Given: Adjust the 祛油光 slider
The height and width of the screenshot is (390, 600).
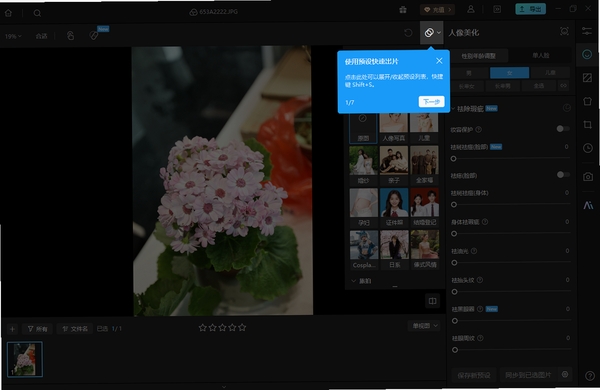Looking at the screenshot, I should pyautogui.click(x=512, y=263).
